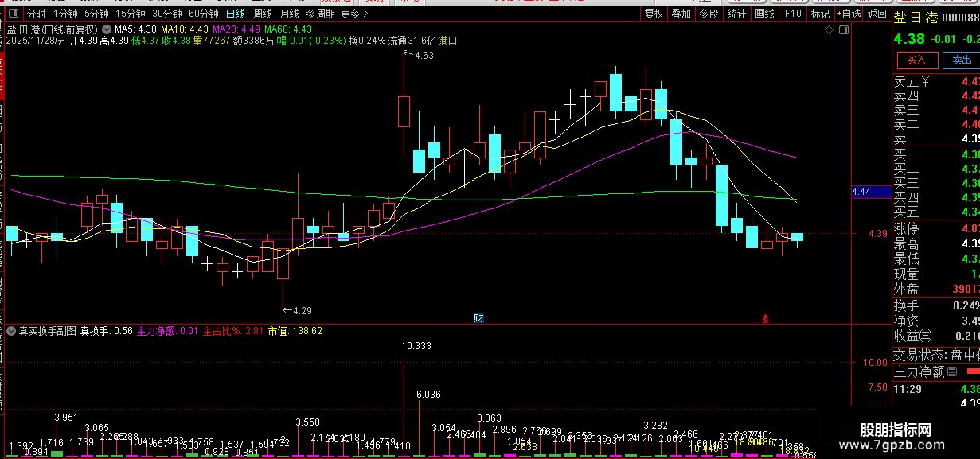This screenshot has width=980, height=459.
Task: Select the 1分钟 period tab
Action: (65, 14)
